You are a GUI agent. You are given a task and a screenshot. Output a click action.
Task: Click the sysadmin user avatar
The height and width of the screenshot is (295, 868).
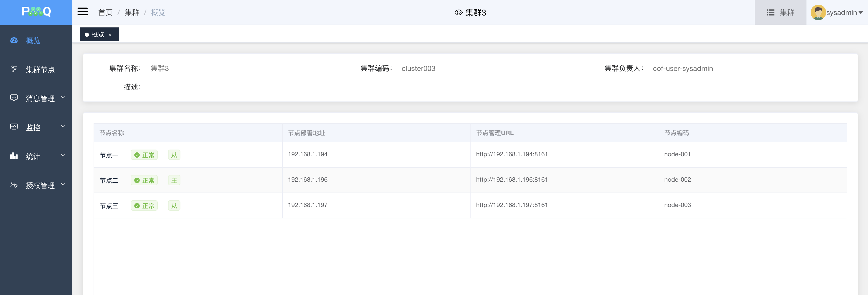pos(818,12)
